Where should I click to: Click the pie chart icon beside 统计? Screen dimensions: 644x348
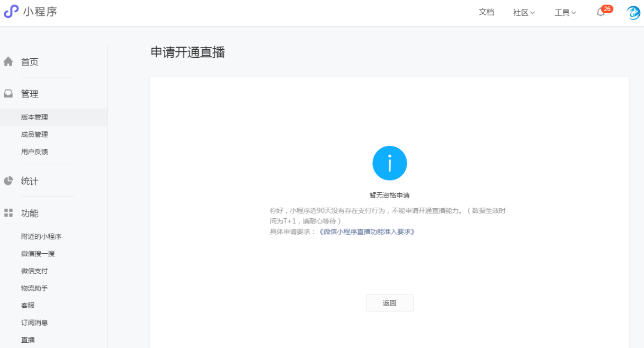(x=8, y=181)
